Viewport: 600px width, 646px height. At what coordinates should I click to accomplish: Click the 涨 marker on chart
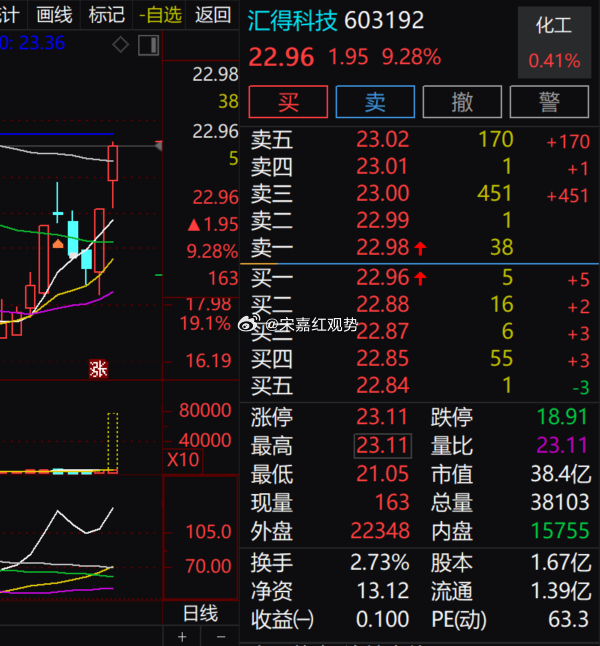tap(98, 369)
